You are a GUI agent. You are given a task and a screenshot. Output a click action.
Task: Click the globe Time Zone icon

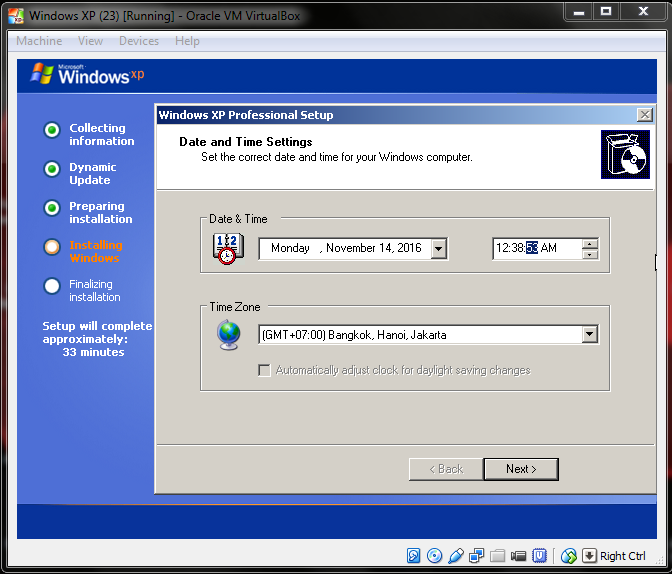click(228, 335)
